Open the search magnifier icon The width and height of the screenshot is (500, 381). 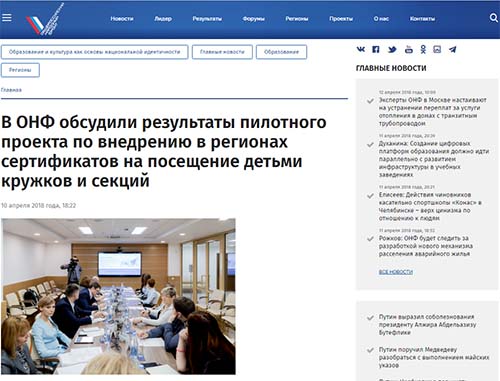pyautogui.click(x=494, y=18)
